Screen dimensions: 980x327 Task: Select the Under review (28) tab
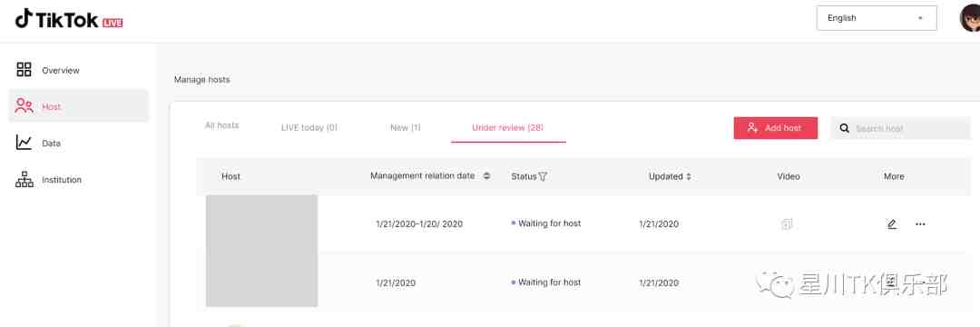point(508,127)
